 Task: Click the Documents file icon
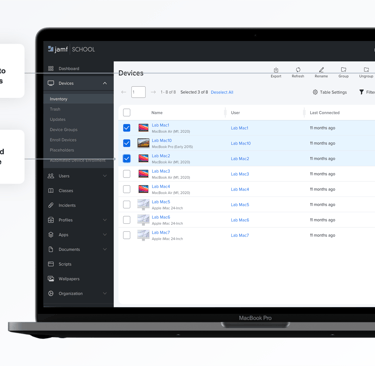(51, 249)
